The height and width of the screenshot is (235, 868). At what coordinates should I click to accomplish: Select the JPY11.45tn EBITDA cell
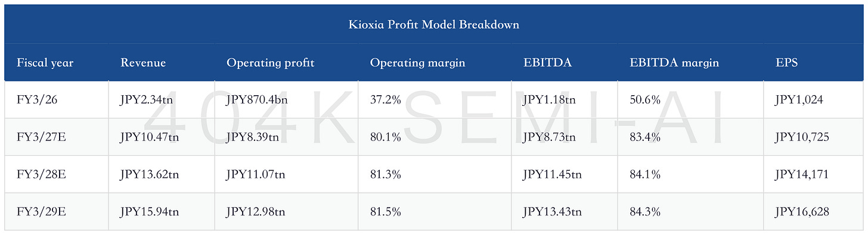click(552, 174)
